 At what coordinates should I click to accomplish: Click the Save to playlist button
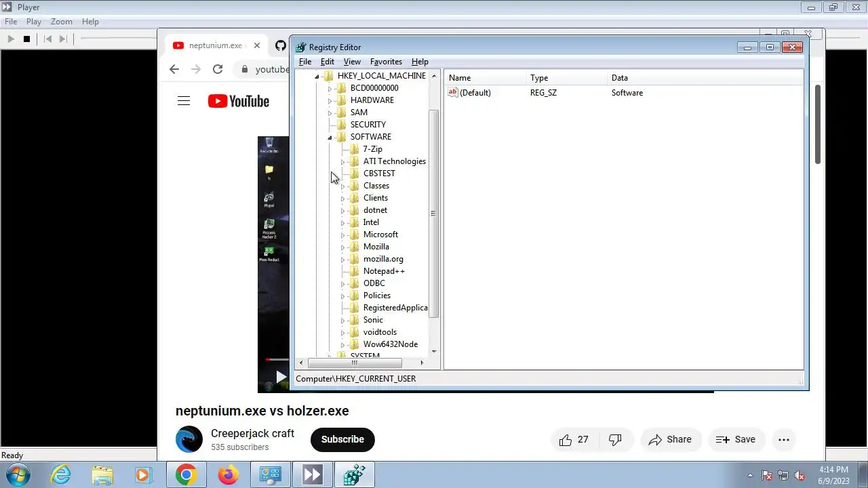point(736,440)
